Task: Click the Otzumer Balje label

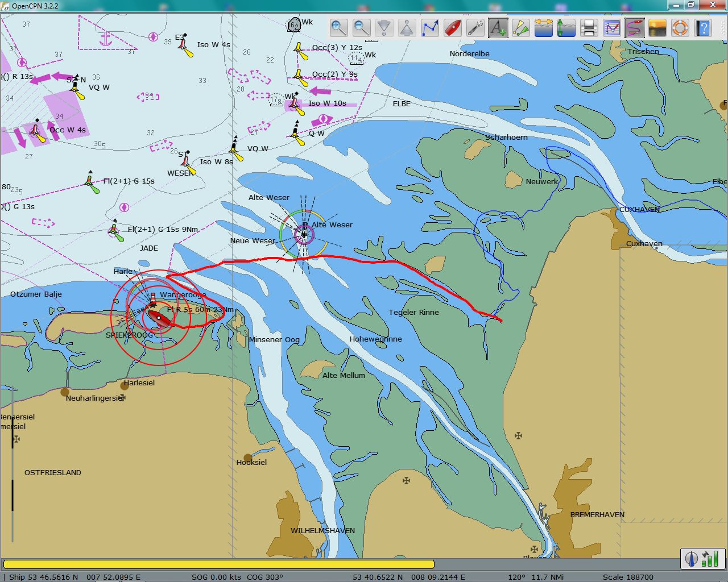Action: (36, 294)
